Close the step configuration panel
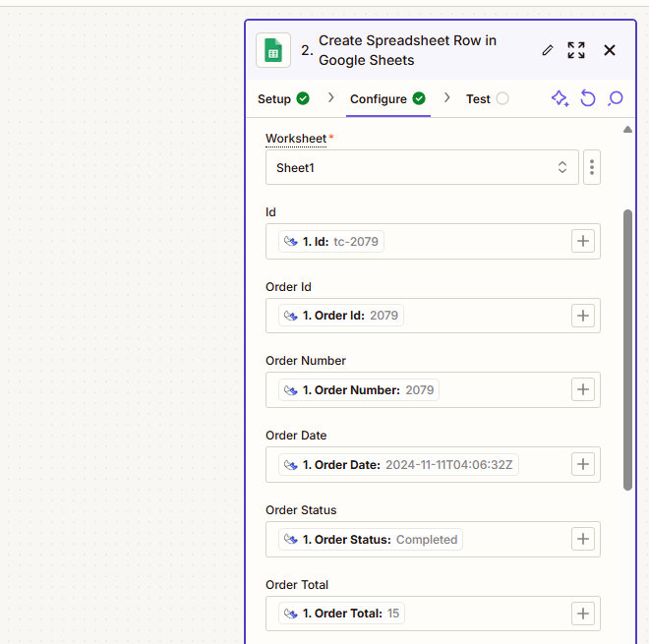Viewport: 649px width, 644px height. 610,50
